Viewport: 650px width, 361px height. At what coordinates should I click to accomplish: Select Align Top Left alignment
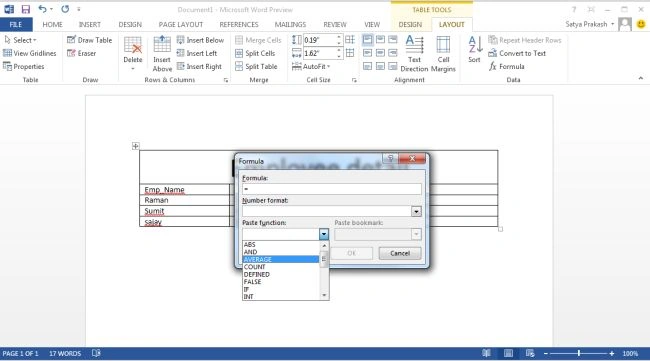click(x=367, y=40)
